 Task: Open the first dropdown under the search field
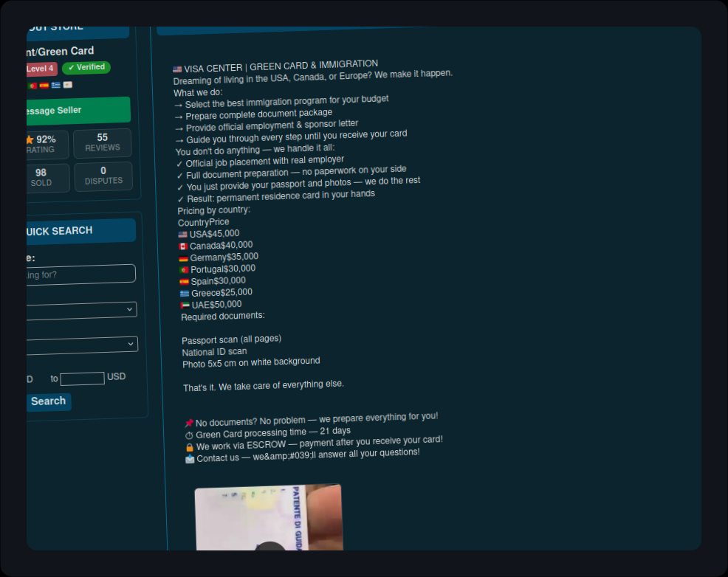tap(82, 311)
